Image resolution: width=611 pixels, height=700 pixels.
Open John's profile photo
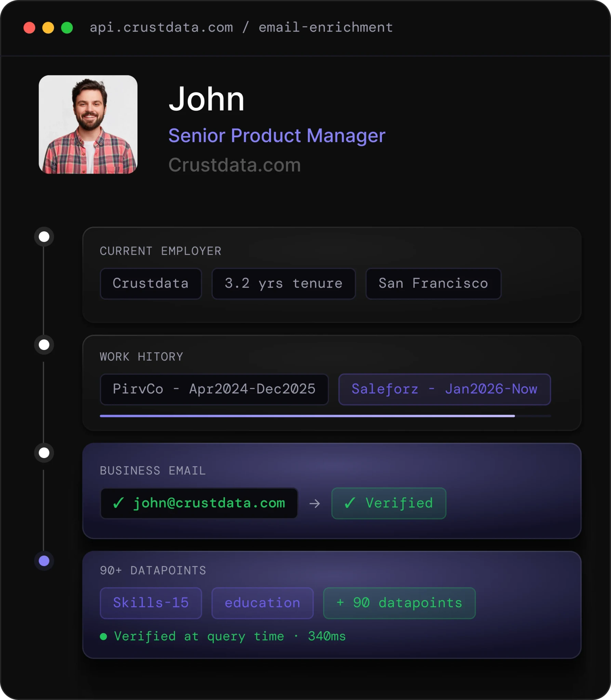88,124
